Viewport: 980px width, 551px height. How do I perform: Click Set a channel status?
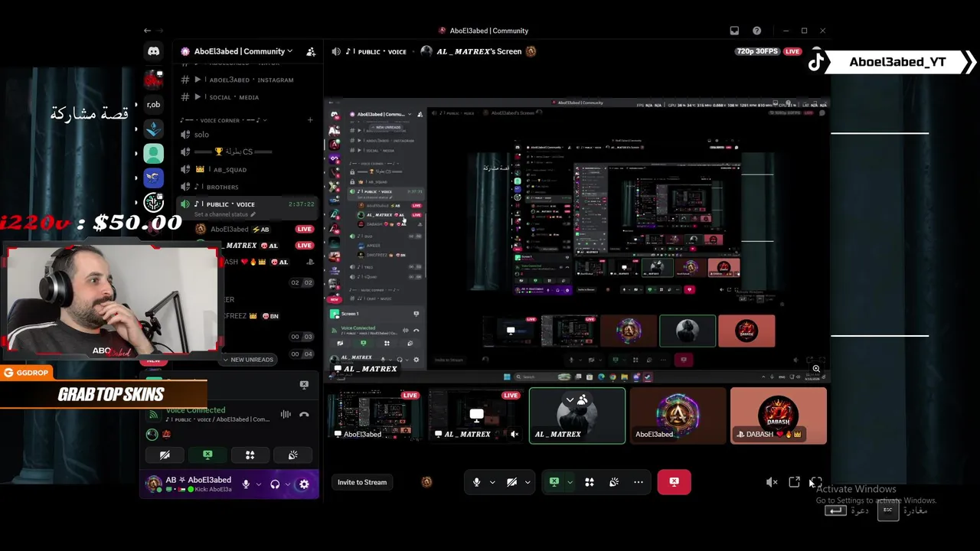pos(224,214)
